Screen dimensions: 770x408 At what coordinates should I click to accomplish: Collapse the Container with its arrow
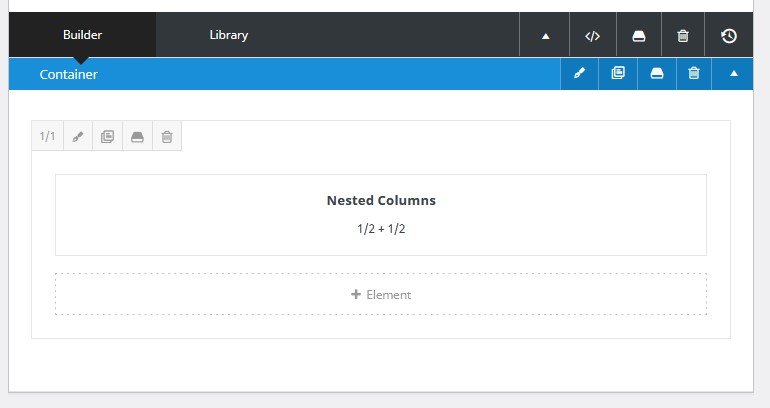pos(733,74)
